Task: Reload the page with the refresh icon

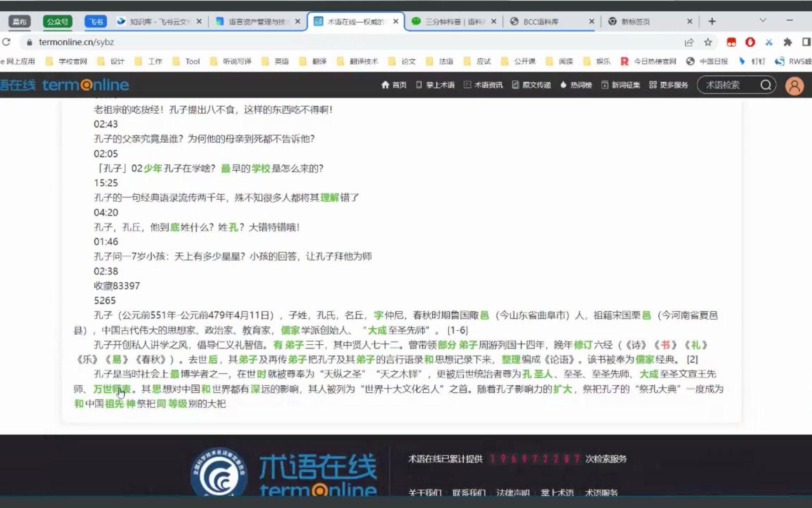Action: (x=7, y=42)
